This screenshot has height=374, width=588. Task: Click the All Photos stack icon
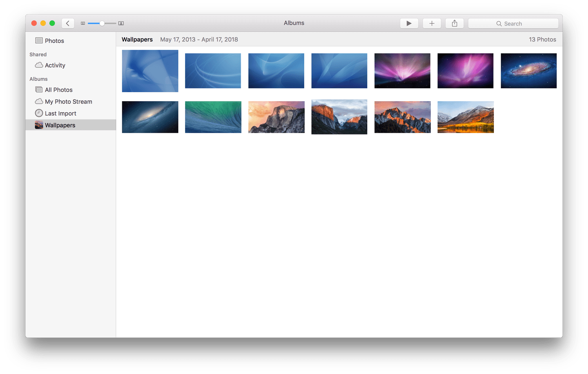tap(39, 90)
